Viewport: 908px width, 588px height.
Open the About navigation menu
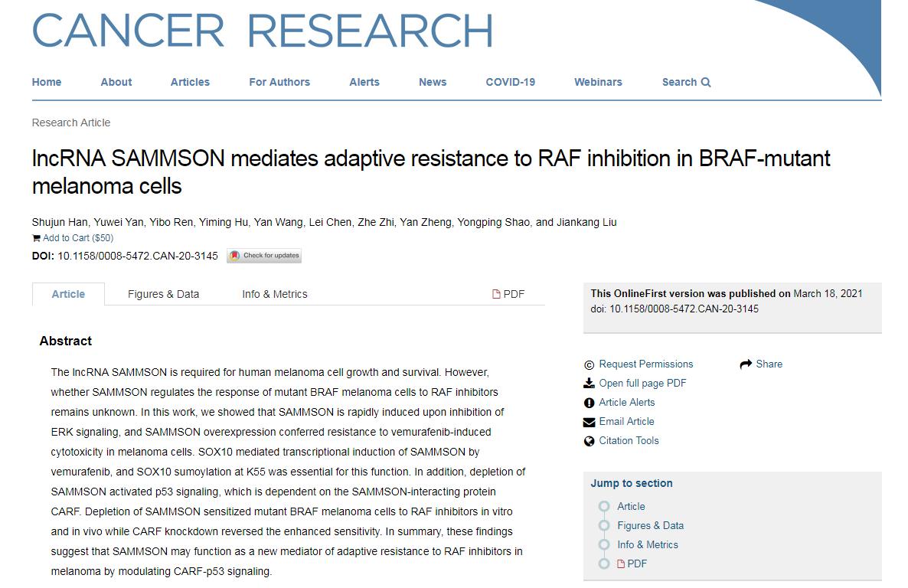pyautogui.click(x=116, y=82)
